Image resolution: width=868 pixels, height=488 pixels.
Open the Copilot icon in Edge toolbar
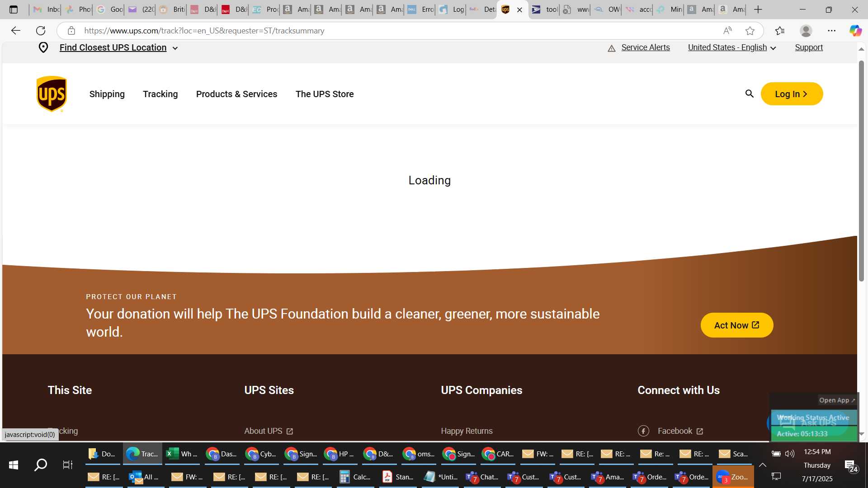pyautogui.click(x=855, y=31)
